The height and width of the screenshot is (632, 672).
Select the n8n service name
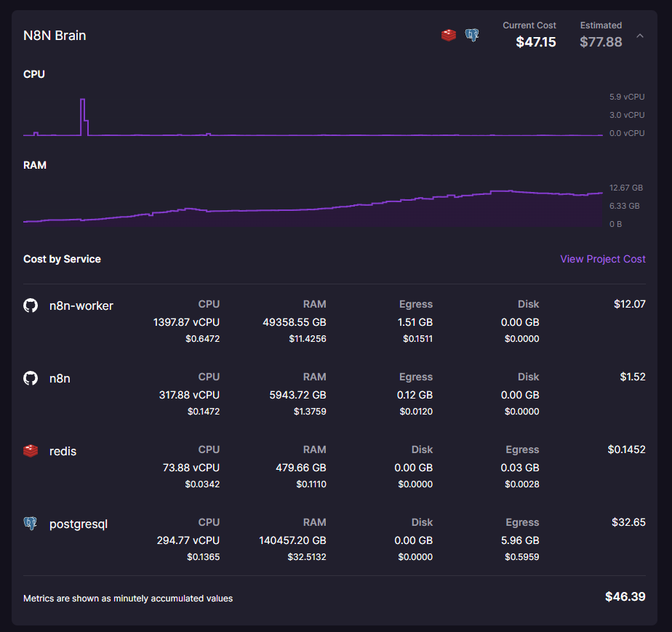pyautogui.click(x=60, y=378)
